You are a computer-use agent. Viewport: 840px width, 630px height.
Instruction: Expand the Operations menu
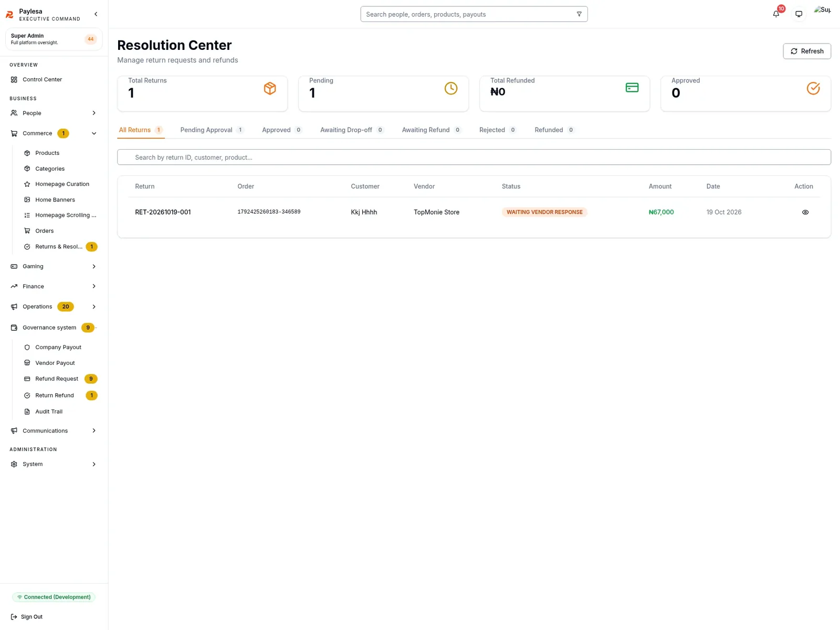point(54,307)
